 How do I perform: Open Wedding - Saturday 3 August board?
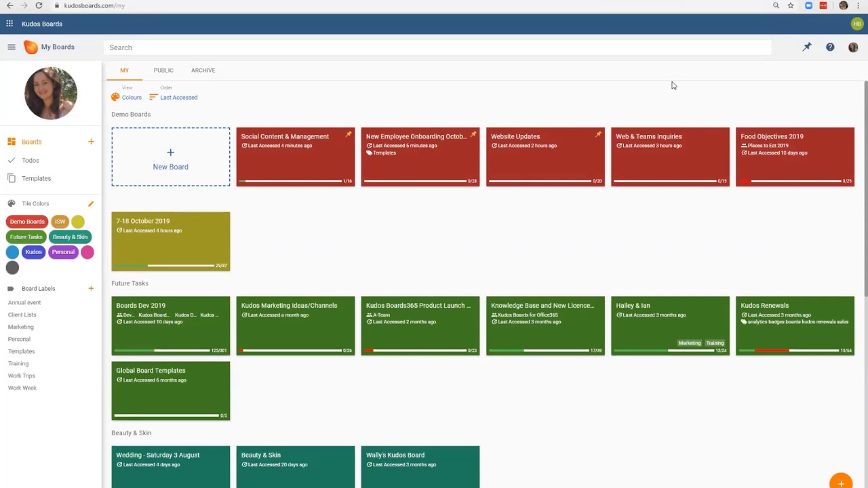(x=171, y=467)
